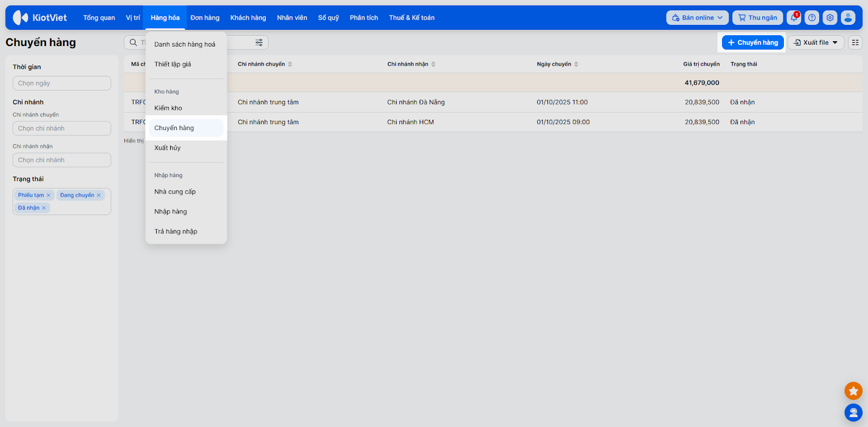
Task: Open the Bán online dropdown
Action: pos(698,18)
